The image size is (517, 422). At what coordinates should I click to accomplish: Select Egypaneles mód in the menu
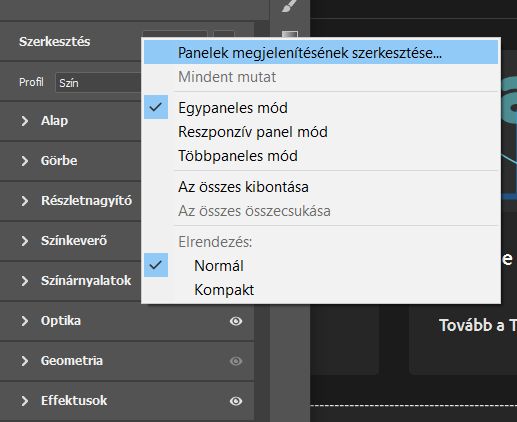pyautogui.click(x=321, y=108)
